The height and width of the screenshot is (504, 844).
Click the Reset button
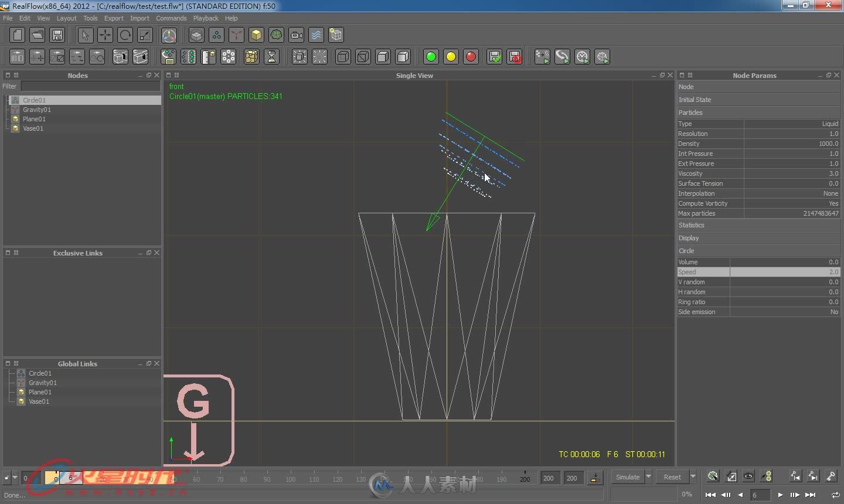point(672,477)
